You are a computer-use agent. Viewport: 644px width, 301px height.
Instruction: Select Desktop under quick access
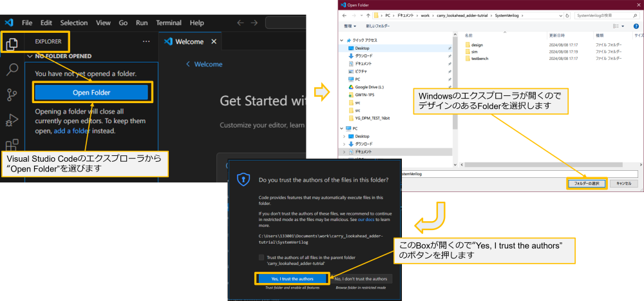click(x=359, y=48)
